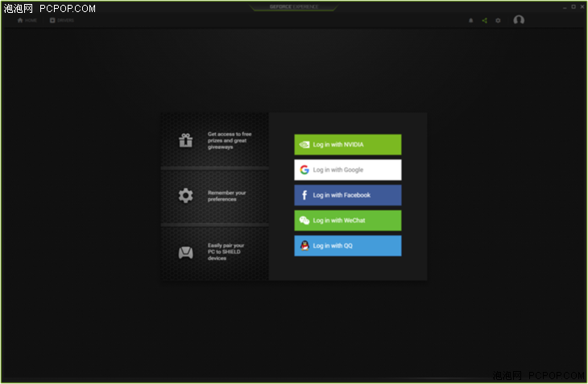Image resolution: width=588 pixels, height=384 pixels.
Task: Click the gear icon beside Remember your preferences
Action: 186,196
